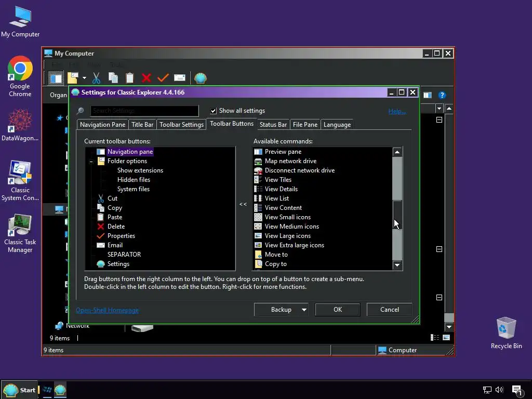Click Cancel button in settings dialog
532x399 pixels.
click(390, 310)
